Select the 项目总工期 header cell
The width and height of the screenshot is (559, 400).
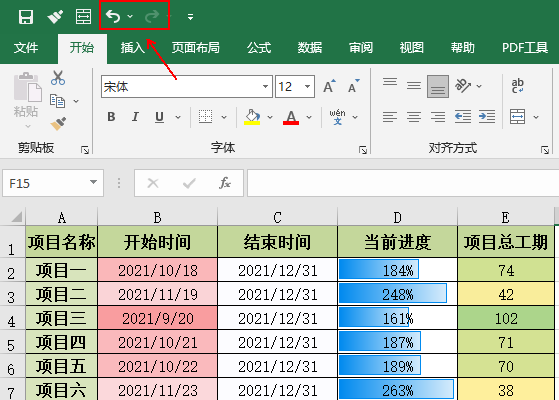click(x=506, y=242)
